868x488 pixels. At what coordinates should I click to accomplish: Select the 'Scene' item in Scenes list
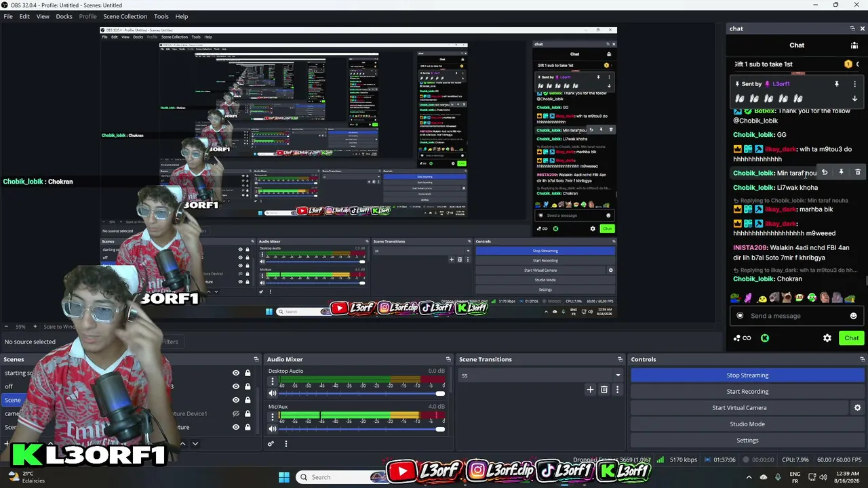pos(13,400)
